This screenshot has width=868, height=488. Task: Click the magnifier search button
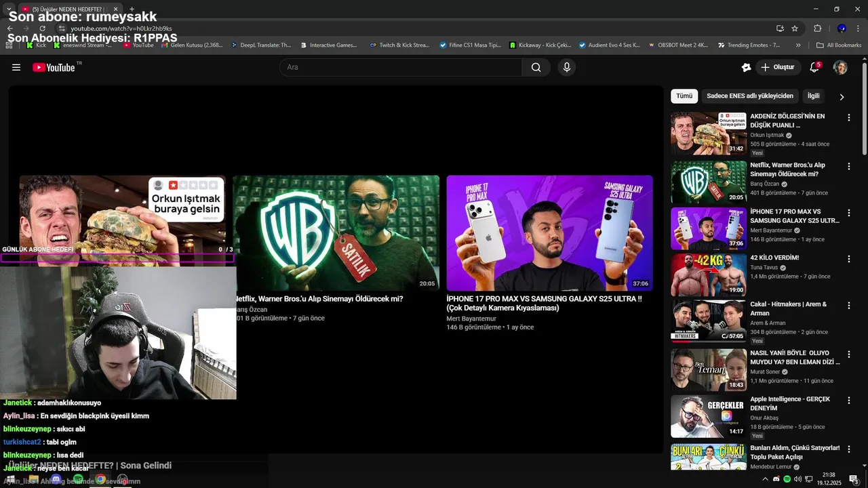point(536,67)
